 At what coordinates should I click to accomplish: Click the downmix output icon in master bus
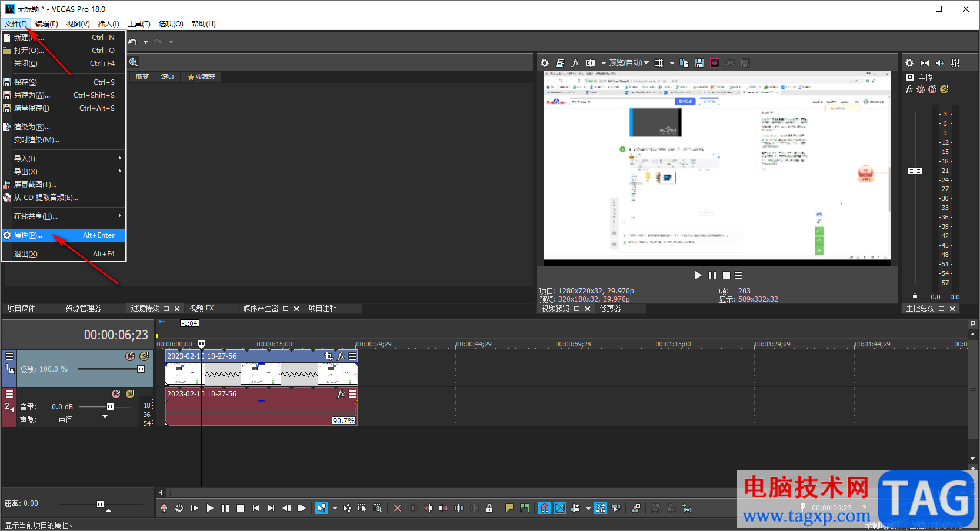point(925,63)
